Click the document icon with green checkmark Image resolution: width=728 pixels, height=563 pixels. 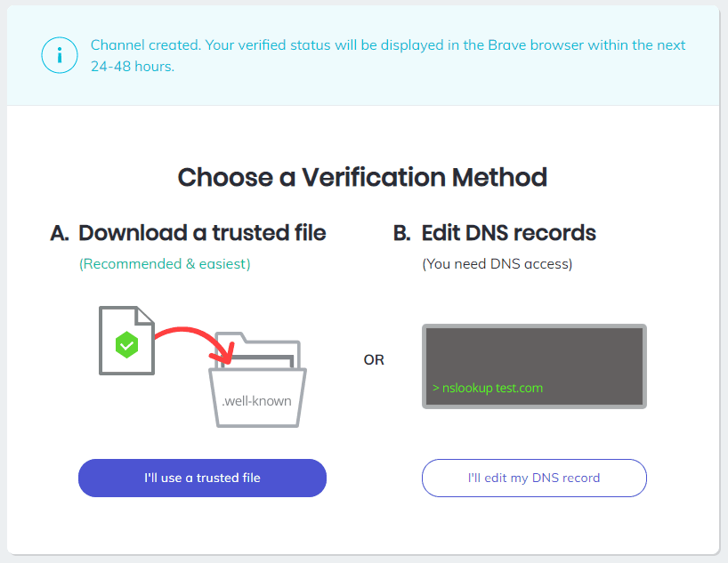126,341
